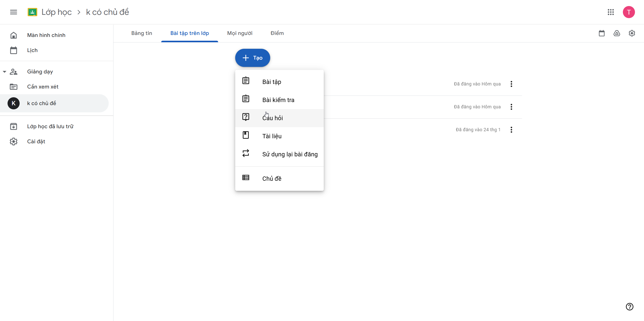Switch to the Bảng tin tab
Image resolution: width=644 pixels, height=321 pixels.
(142, 33)
